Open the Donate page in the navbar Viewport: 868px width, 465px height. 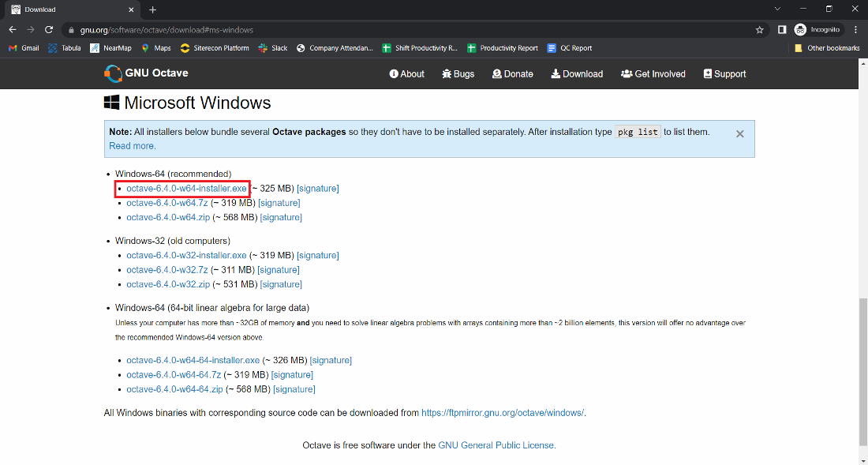[513, 74]
